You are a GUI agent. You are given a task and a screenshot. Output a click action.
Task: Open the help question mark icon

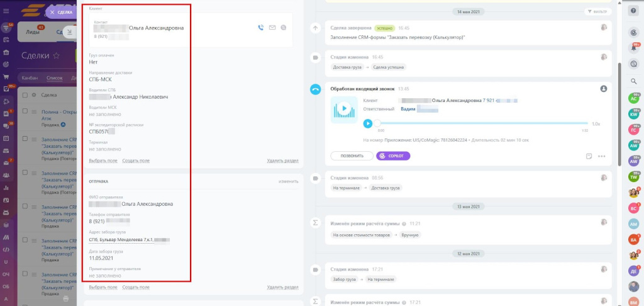click(x=633, y=10)
